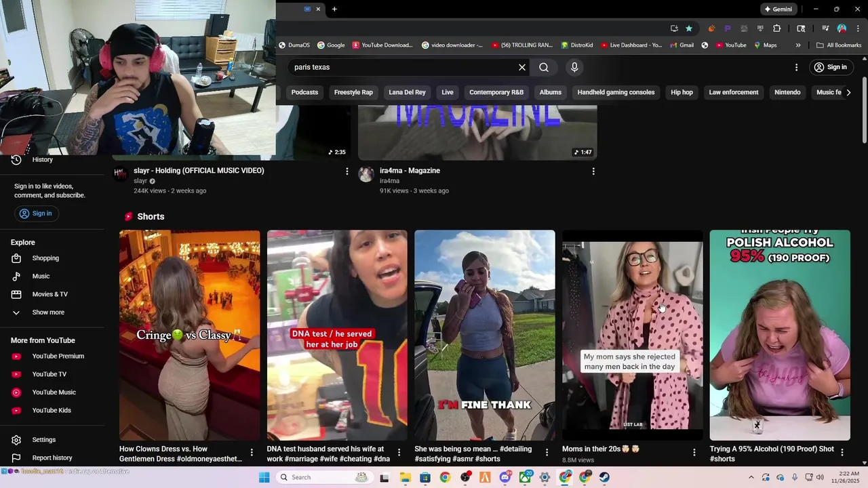Viewport: 868px width, 488px height.
Task: Open Chrome three-dot menu
Action: tap(858, 28)
